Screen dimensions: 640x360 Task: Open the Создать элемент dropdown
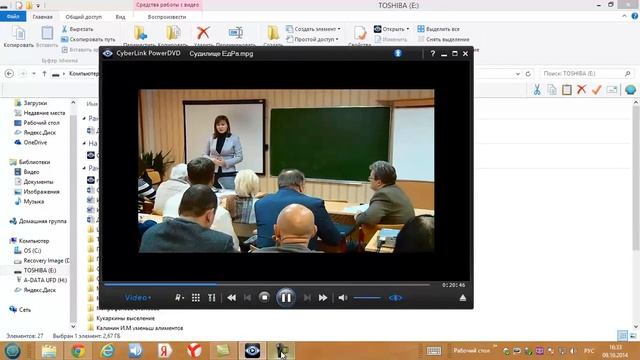313,29
